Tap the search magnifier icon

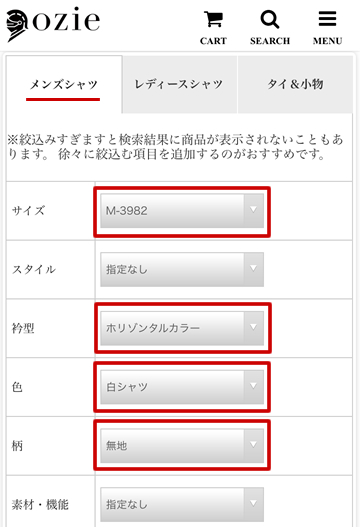pyautogui.click(x=270, y=19)
